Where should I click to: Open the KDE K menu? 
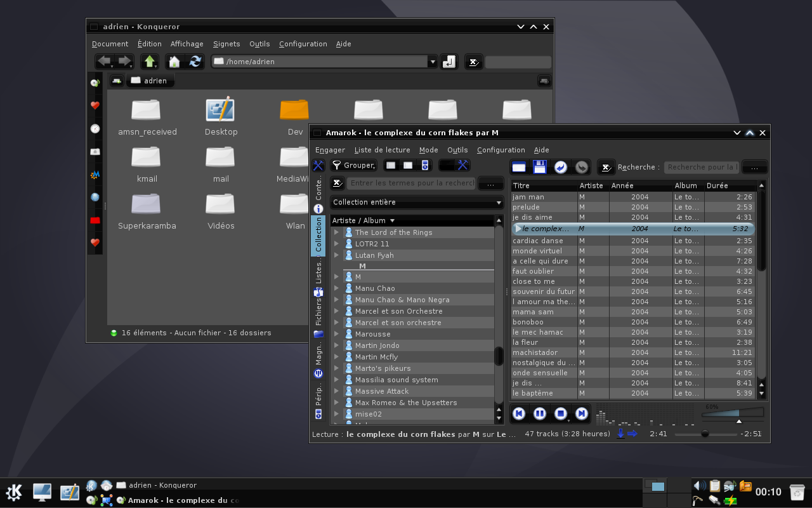15,492
